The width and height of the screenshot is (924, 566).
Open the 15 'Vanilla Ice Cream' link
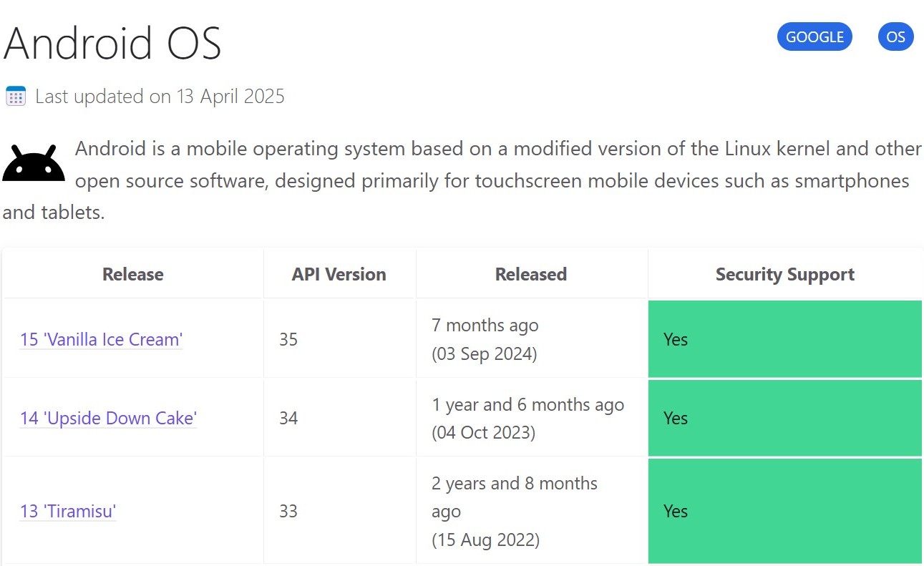(102, 339)
